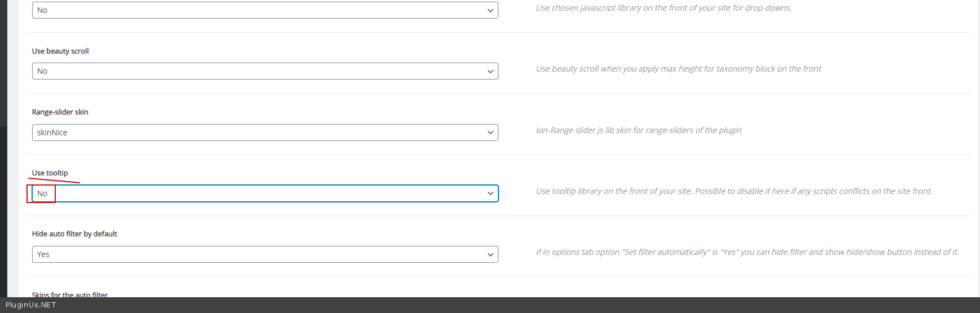Viewport: 980px width, 313px height.
Task: Click the chevron arrow of Use tooltip dropdown
Action: [490, 193]
